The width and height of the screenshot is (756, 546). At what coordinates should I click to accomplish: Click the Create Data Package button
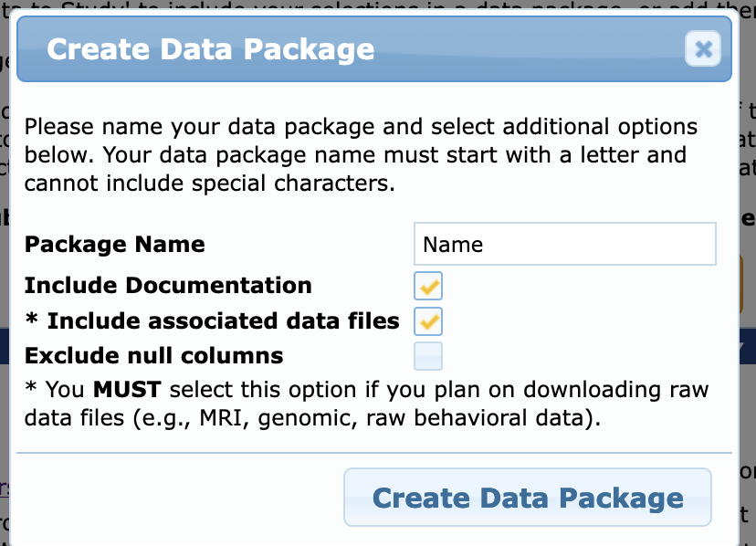[x=528, y=498]
